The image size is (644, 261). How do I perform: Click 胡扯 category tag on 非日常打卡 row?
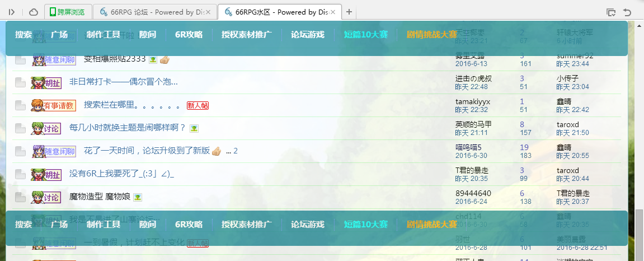[46, 83]
